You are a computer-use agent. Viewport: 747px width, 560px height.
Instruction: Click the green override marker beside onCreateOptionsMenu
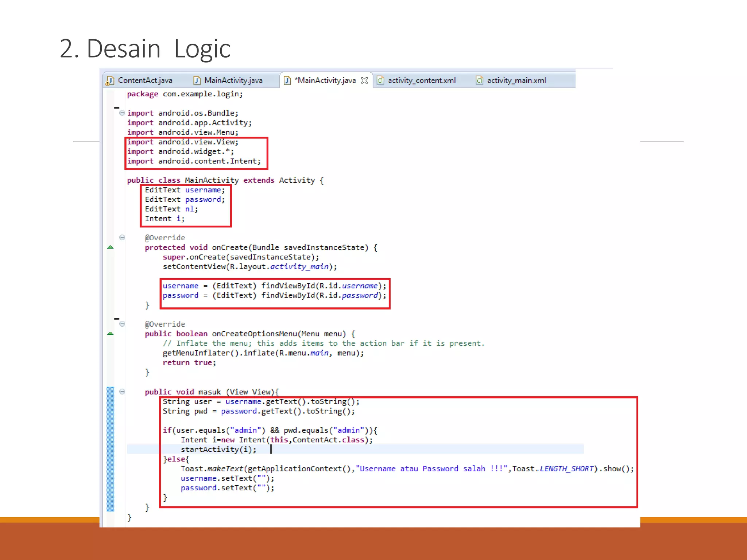(x=111, y=334)
